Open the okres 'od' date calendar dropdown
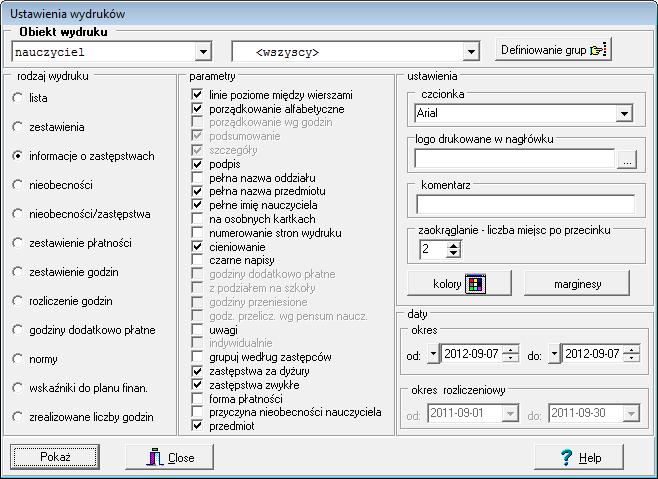The image size is (658, 479). click(x=433, y=353)
